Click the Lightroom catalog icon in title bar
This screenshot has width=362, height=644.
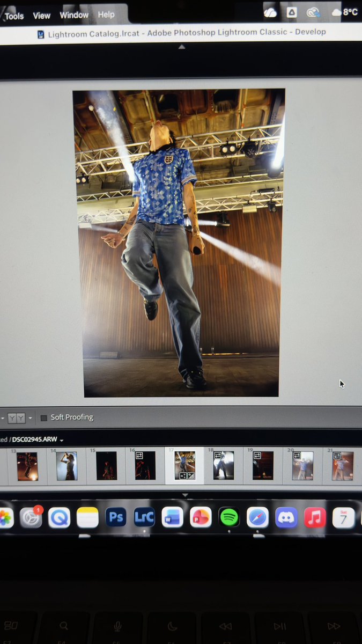[x=41, y=34]
